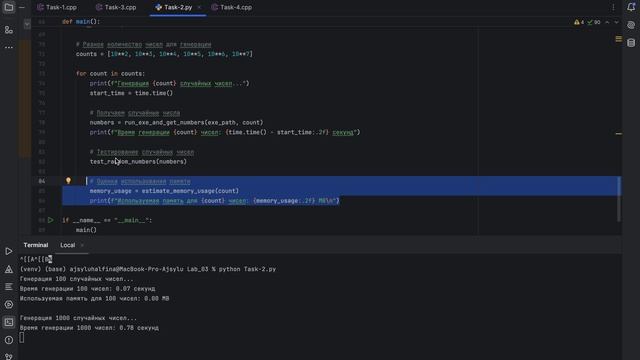
Task: Click 'memory_usage = estimate_memory_usage(count)' line
Action: [164, 191]
